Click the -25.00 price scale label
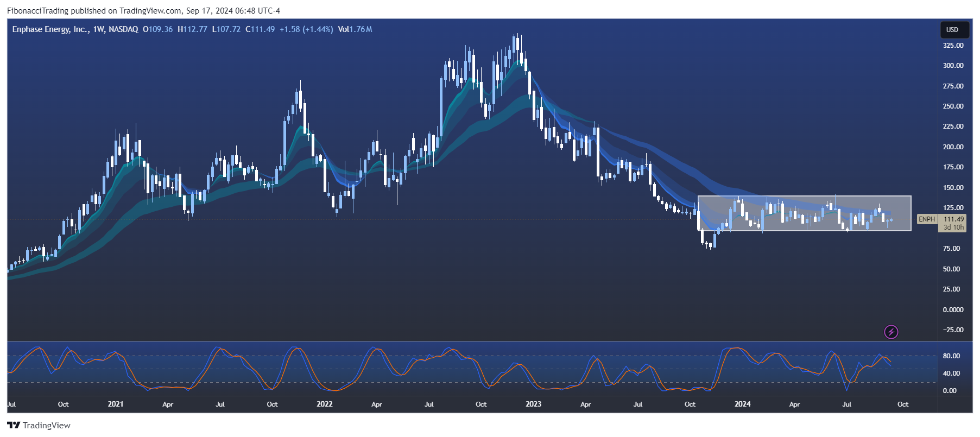 (x=953, y=330)
